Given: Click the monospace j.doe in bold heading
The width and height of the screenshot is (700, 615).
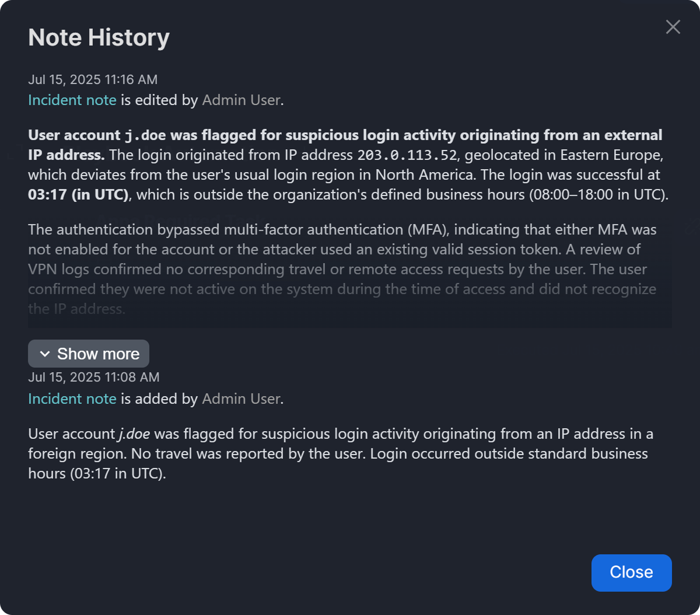Looking at the screenshot, I should [145, 135].
